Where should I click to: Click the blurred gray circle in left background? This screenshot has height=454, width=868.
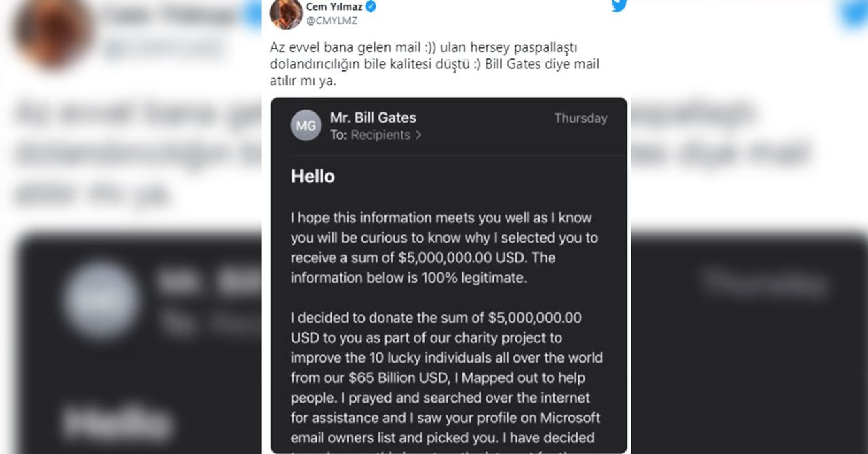pyautogui.click(x=102, y=301)
